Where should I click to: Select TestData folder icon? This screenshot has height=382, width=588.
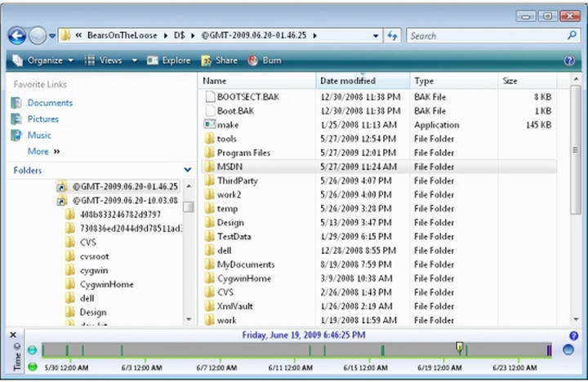210,236
